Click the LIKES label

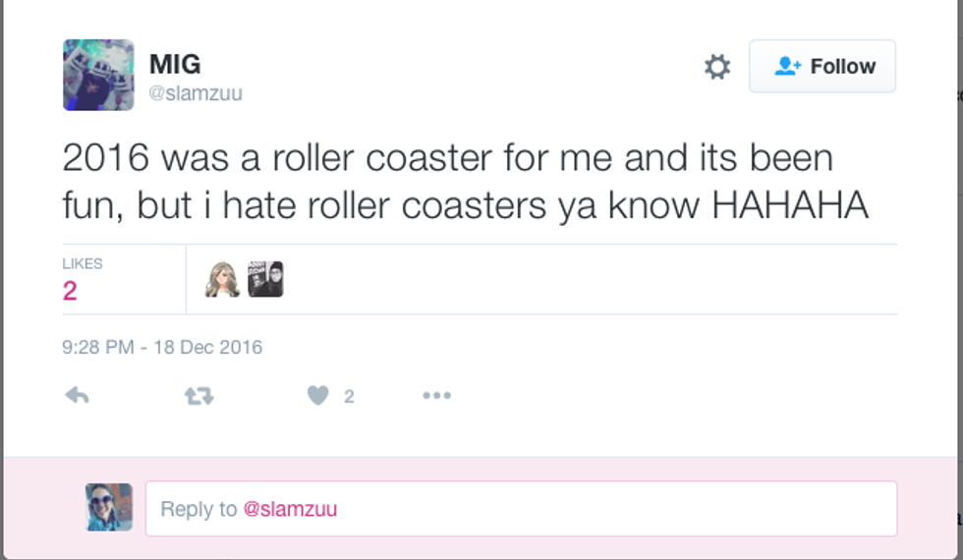point(83,263)
